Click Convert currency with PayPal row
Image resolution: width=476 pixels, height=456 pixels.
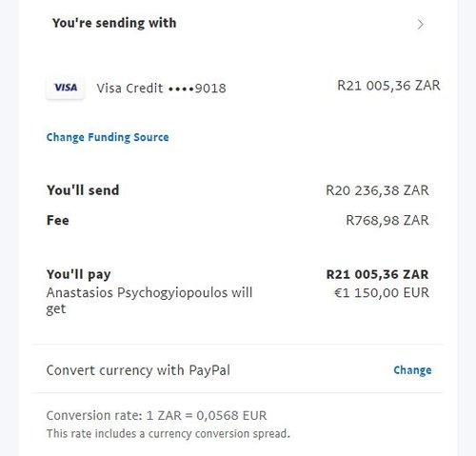239,370
